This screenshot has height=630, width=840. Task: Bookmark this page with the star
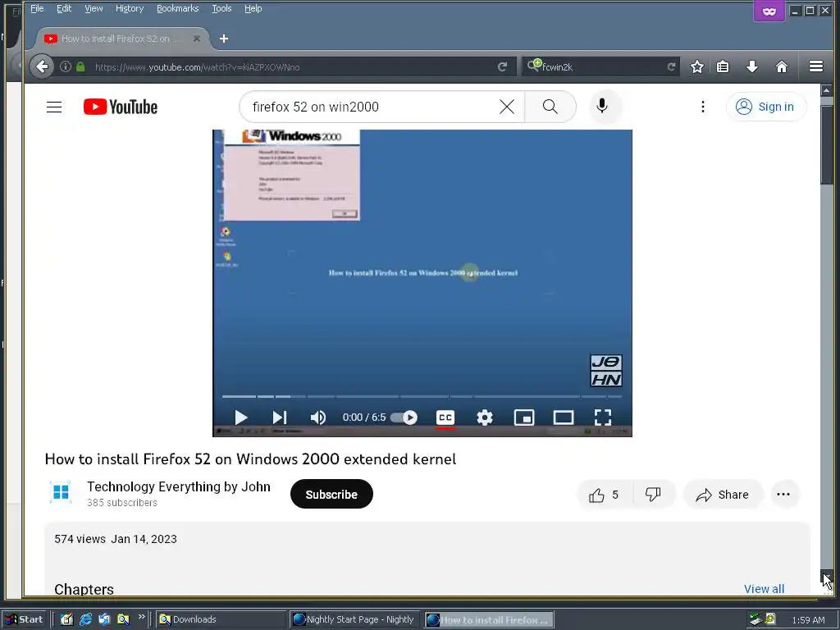(x=697, y=66)
